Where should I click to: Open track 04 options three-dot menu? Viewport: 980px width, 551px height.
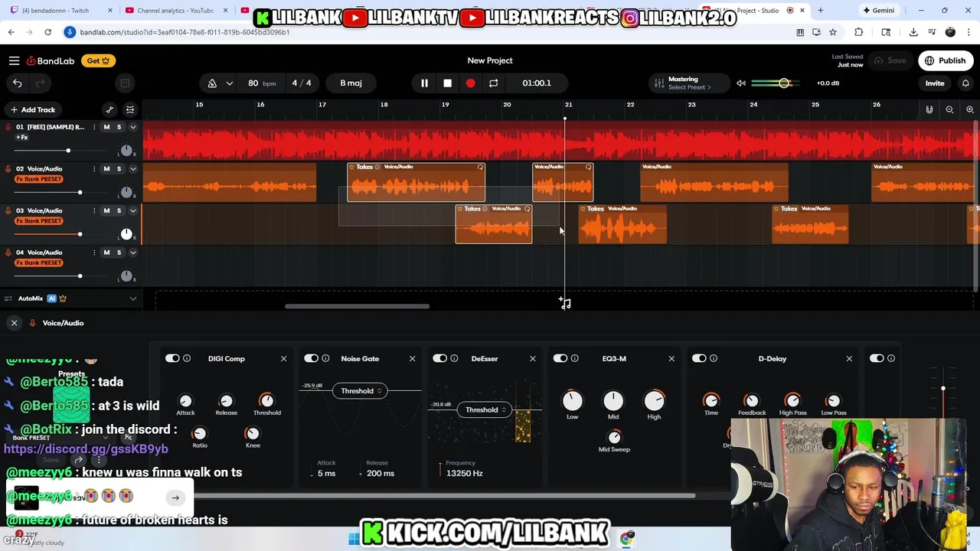94,253
